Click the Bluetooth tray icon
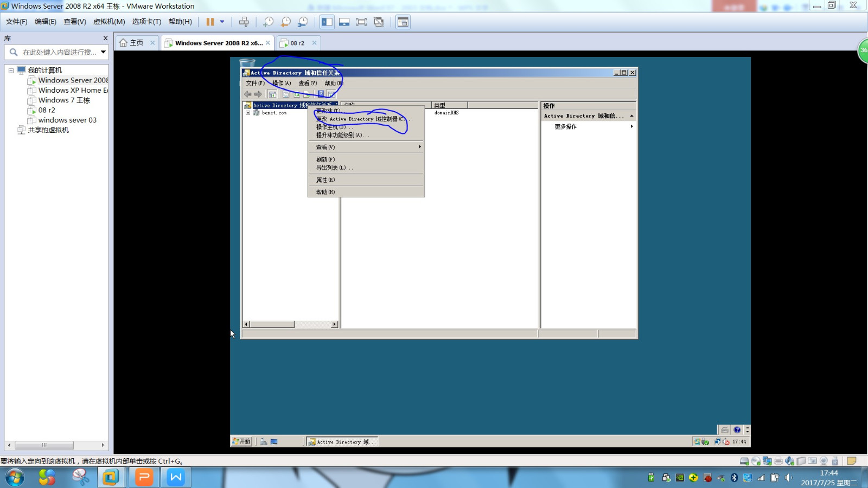This screenshot has width=868, height=488. click(734, 478)
